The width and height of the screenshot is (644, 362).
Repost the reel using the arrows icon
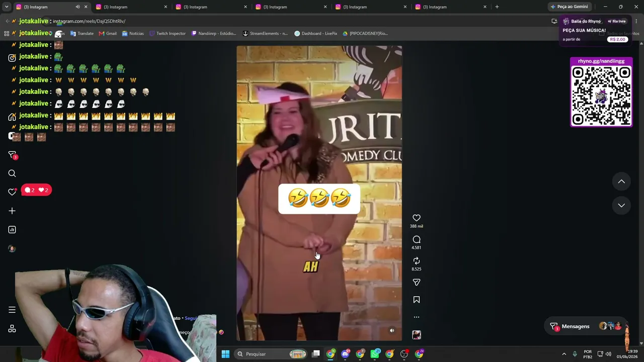[x=417, y=261]
